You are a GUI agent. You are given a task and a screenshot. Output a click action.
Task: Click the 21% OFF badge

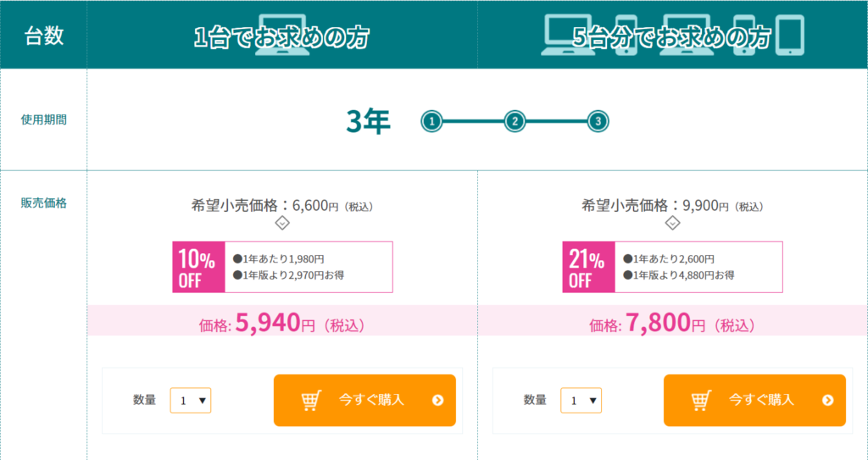click(588, 267)
